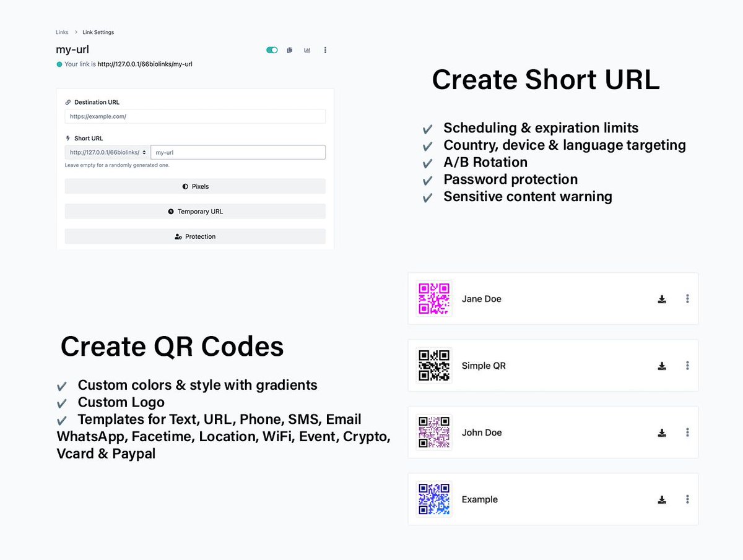Click the Destination URL link icon
Viewport: 743px width, 560px height.
(68, 102)
